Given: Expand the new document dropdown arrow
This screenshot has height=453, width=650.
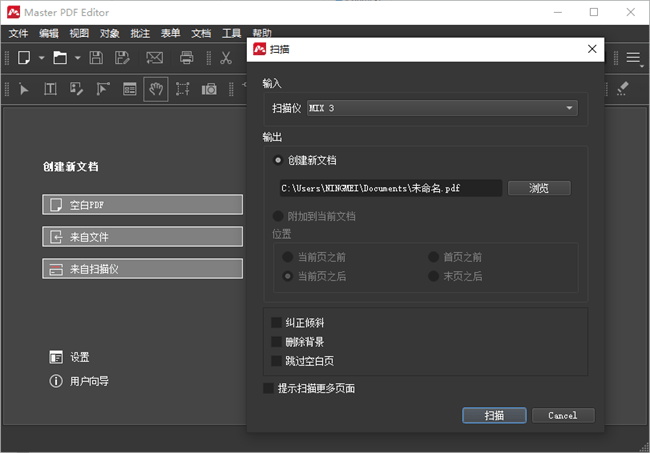Looking at the screenshot, I should [41, 58].
